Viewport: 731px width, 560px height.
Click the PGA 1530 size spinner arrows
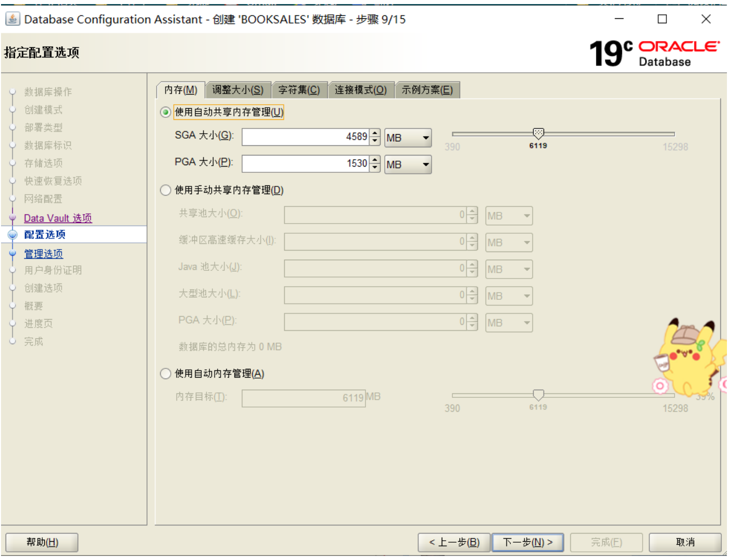(x=375, y=164)
